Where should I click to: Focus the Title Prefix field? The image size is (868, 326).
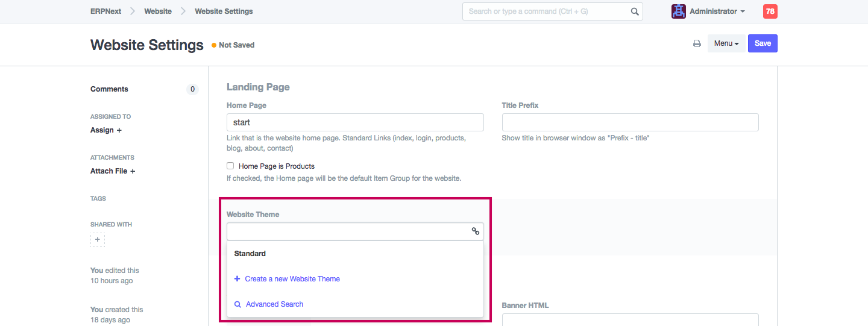point(630,122)
